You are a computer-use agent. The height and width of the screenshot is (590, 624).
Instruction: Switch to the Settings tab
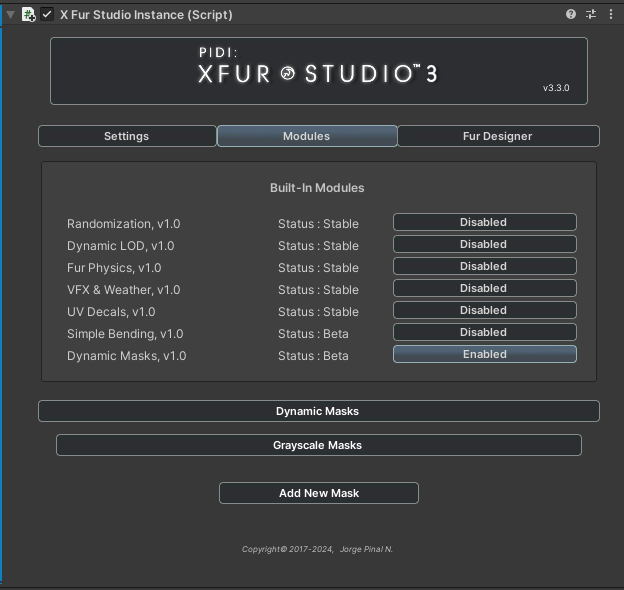tap(127, 136)
